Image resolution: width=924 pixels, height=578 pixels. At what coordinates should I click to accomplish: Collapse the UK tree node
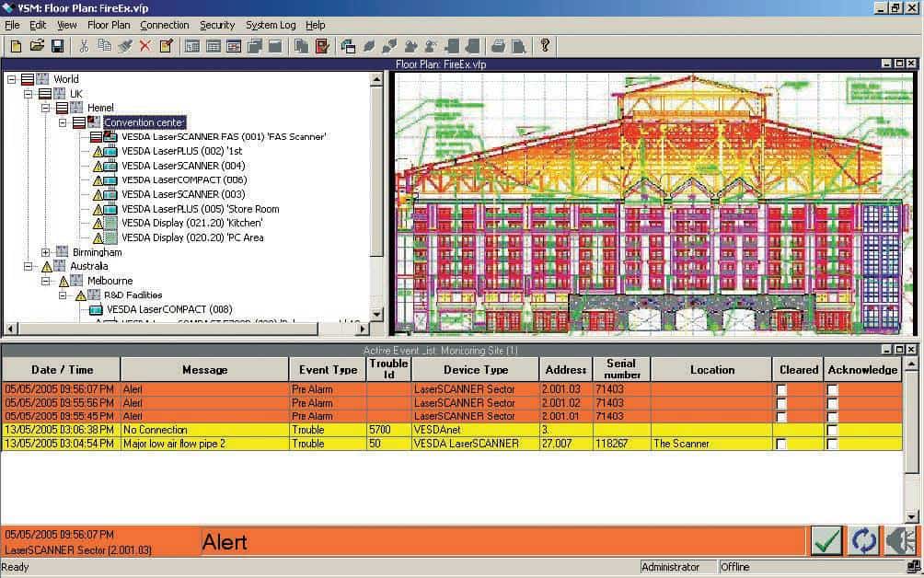(29, 94)
